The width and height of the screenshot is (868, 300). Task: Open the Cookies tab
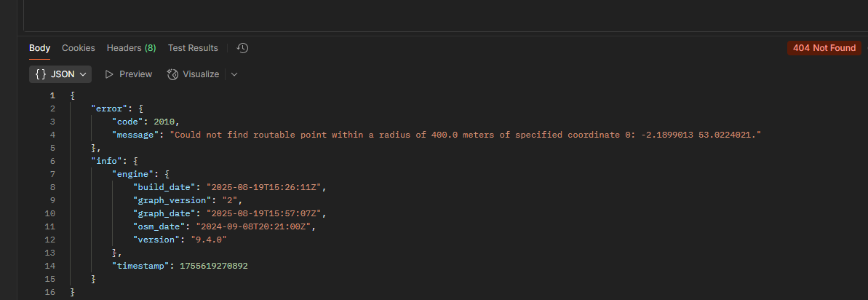coord(79,48)
